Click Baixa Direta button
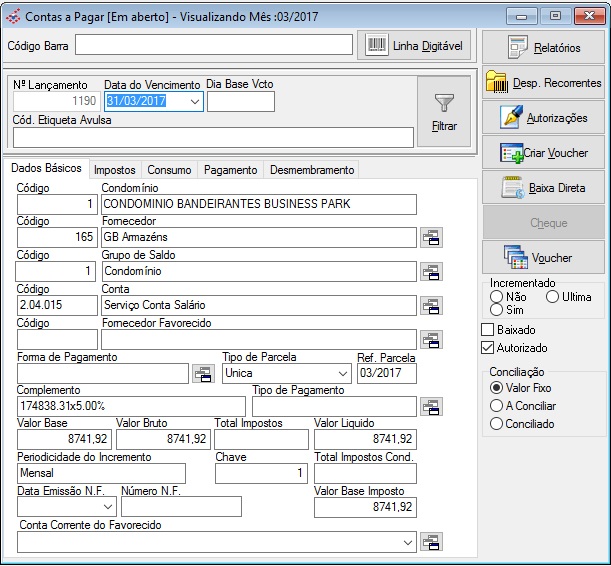611x566 pixels. [x=543, y=187]
